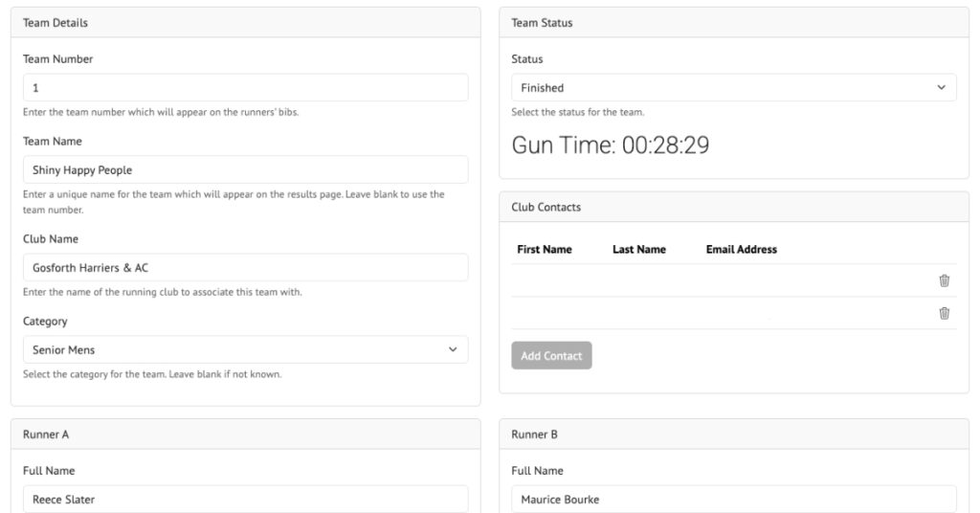Click the First Name column header
This screenshot has height=513, width=980.
(x=545, y=249)
